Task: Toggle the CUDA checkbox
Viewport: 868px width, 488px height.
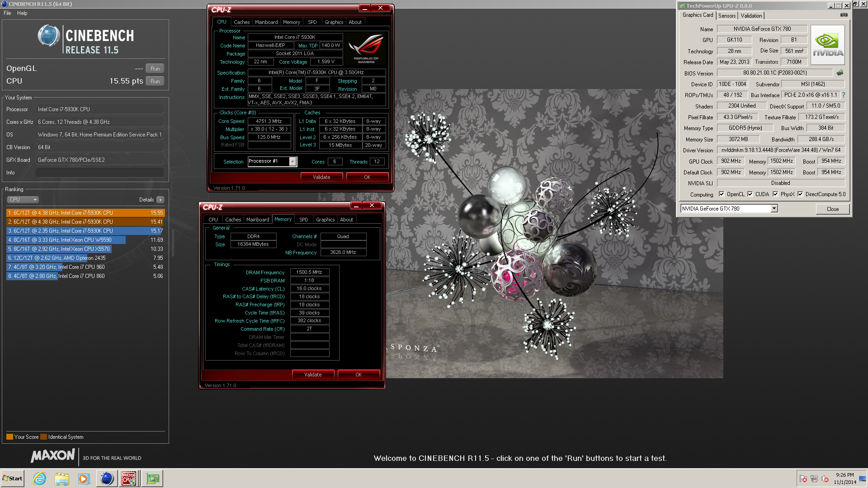Action: click(750, 194)
